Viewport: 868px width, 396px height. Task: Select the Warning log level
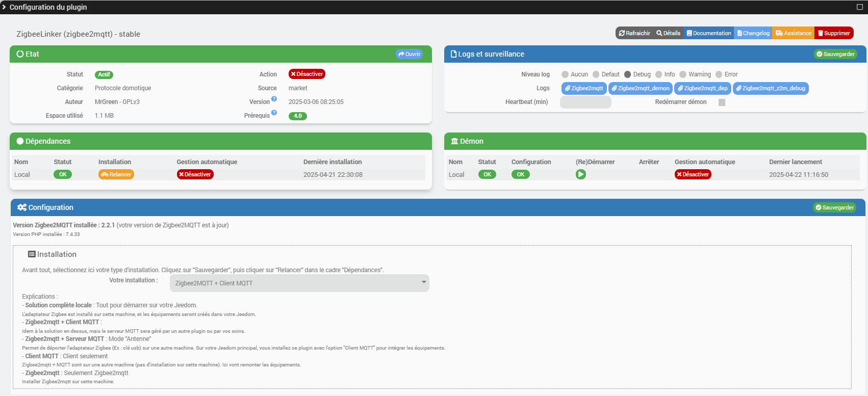(683, 74)
